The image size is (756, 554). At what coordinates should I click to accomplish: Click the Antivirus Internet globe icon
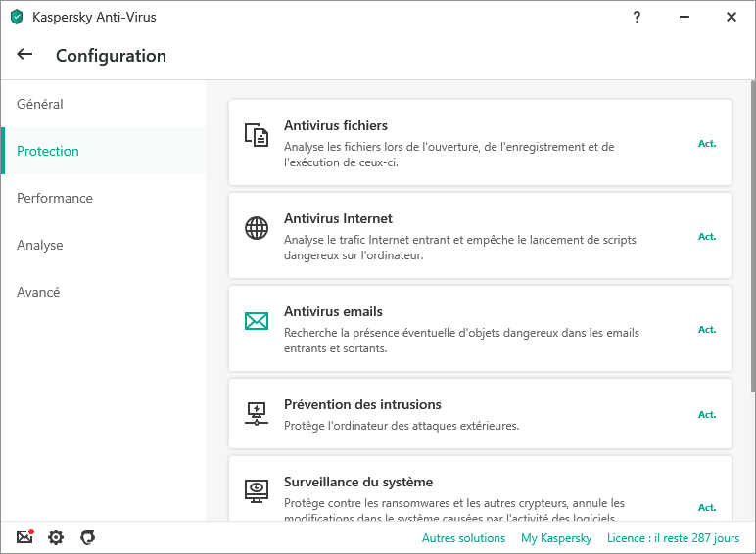[257, 228]
